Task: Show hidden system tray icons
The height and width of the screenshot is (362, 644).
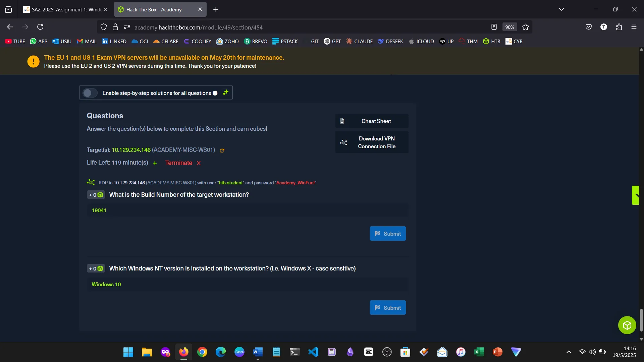Action: (x=569, y=352)
